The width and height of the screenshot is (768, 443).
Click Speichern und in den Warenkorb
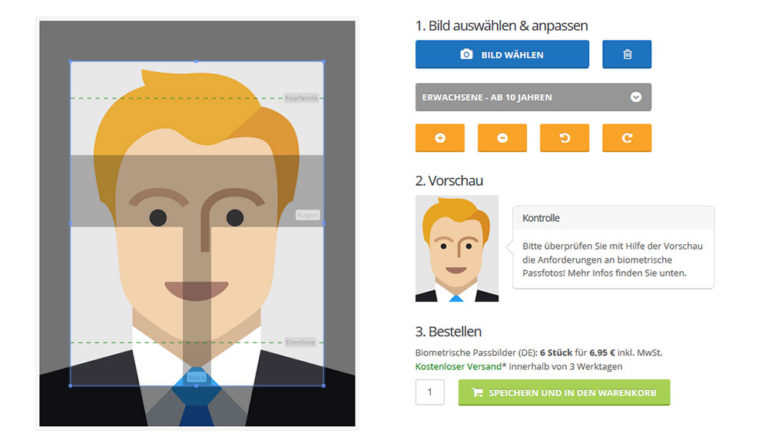pyautogui.click(x=564, y=393)
